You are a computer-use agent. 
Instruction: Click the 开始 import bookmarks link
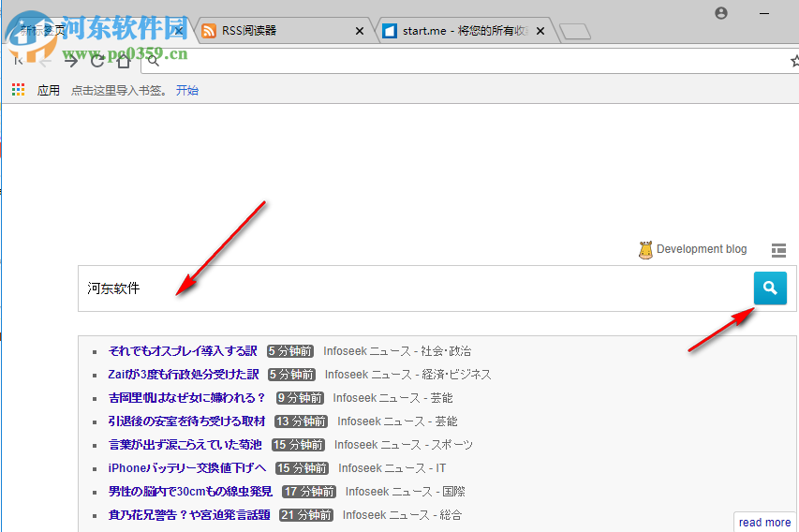pos(187,90)
